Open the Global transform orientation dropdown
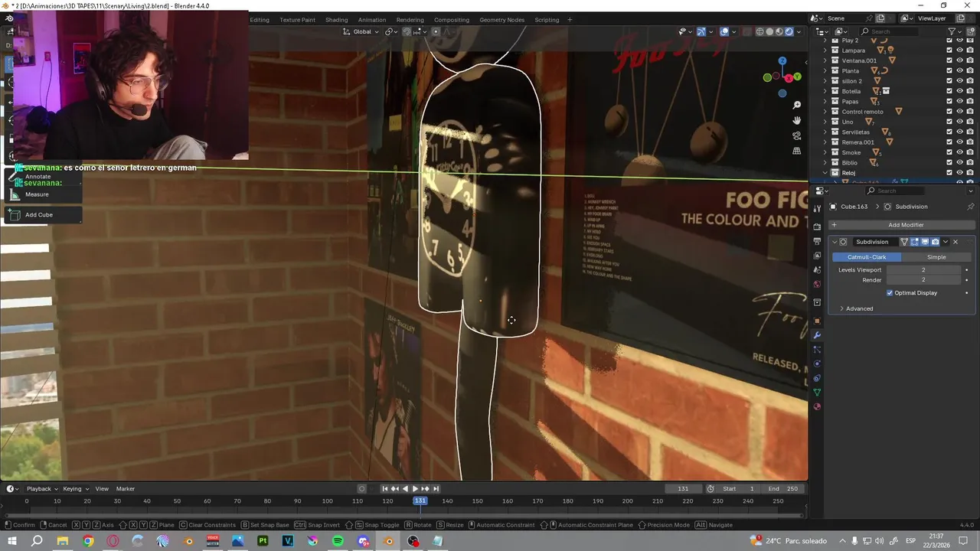 (x=361, y=31)
